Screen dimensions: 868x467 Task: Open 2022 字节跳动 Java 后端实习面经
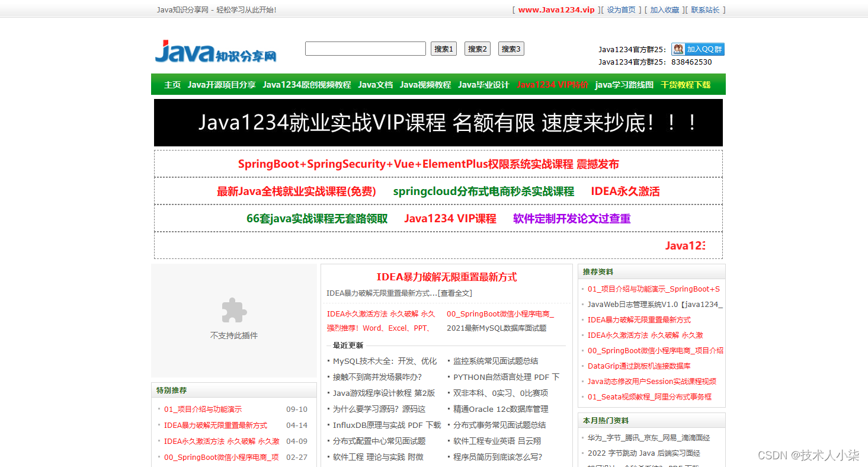click(644, 453)
